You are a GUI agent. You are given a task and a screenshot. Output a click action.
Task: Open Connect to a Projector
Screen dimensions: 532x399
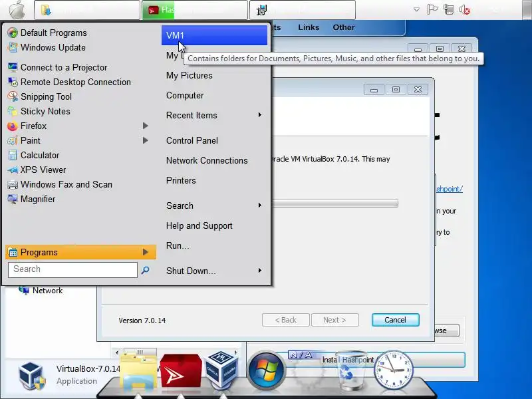click(63, 68)
